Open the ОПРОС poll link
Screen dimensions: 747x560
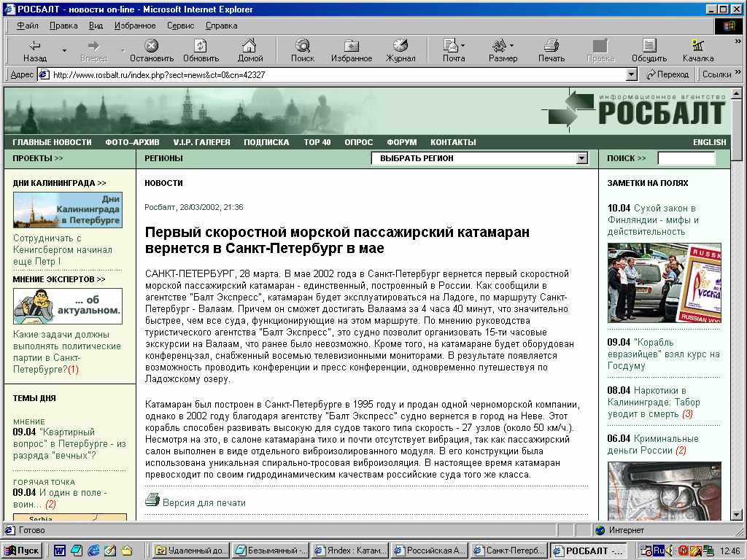click(359, 142)
